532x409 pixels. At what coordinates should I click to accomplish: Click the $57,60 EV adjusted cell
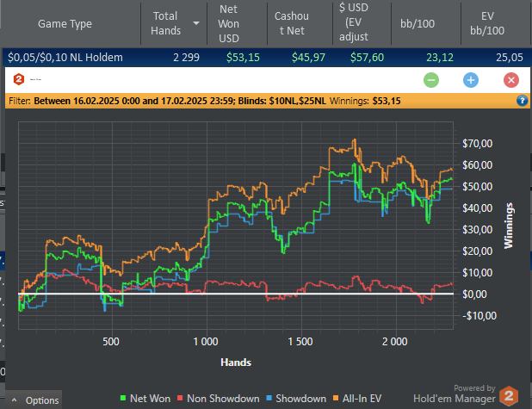[x=367, y=58]
